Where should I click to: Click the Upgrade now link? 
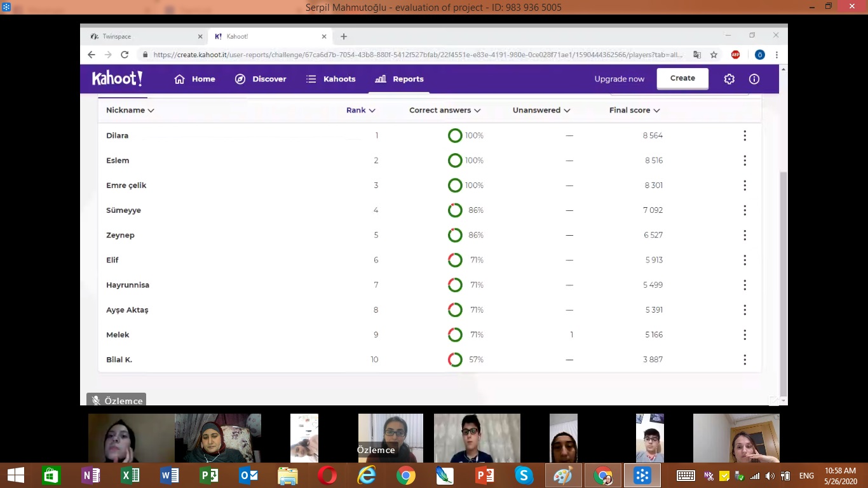(620, 79)
